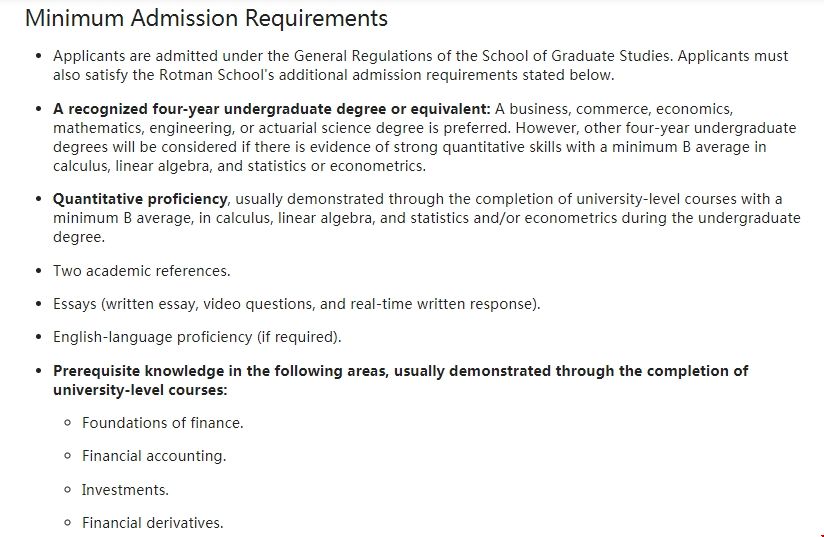Click the hollow bullet beside 'Foundations of finance'
Viewport: 824px width, 537px height.
[x=67, y=423]
